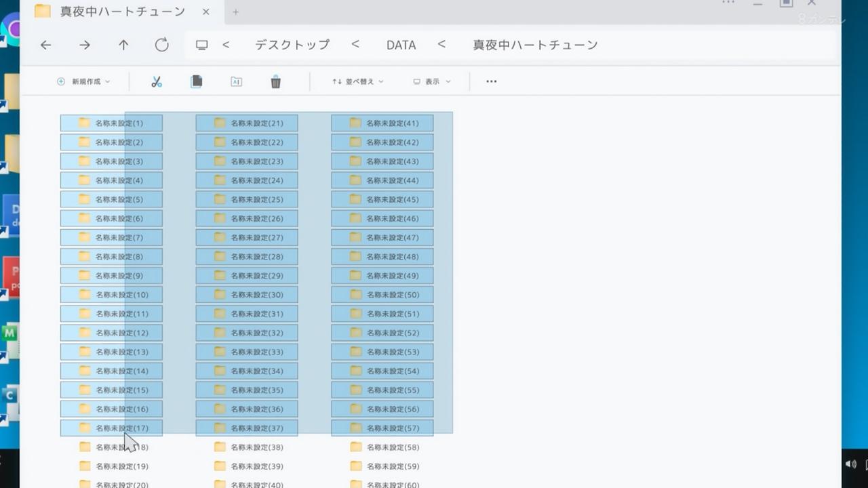
Task: Open the 新規作成 dropdown menu
Action: (x=83, y=82)
